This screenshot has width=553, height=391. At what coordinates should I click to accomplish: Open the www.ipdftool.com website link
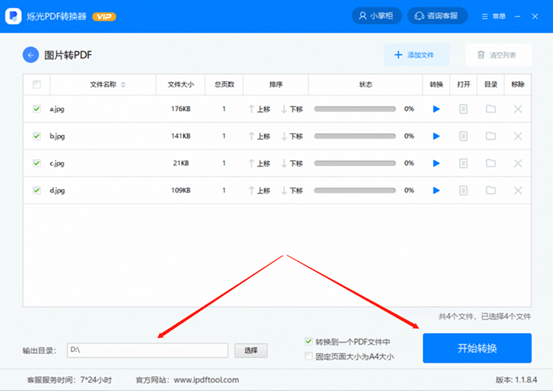click(x=206, y=380)
